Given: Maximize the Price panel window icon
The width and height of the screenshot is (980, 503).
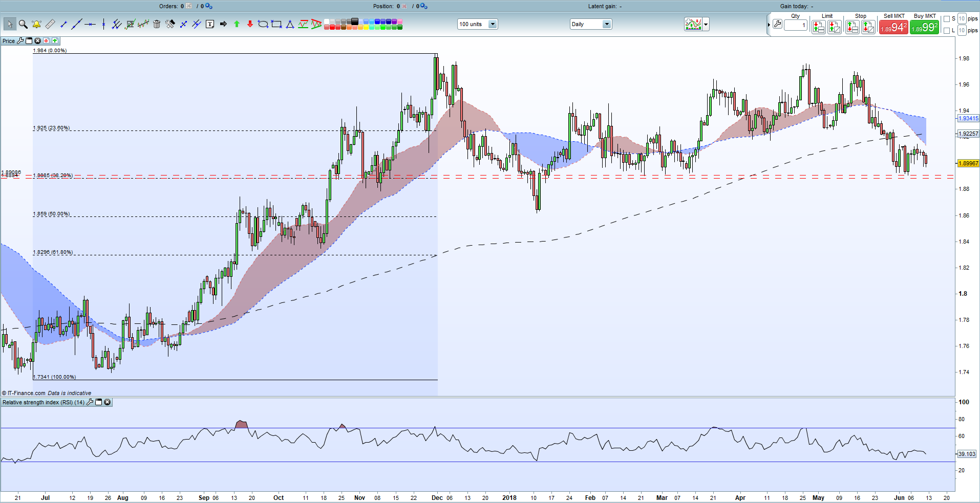Looking at the screenshot, I should point(29,41).
